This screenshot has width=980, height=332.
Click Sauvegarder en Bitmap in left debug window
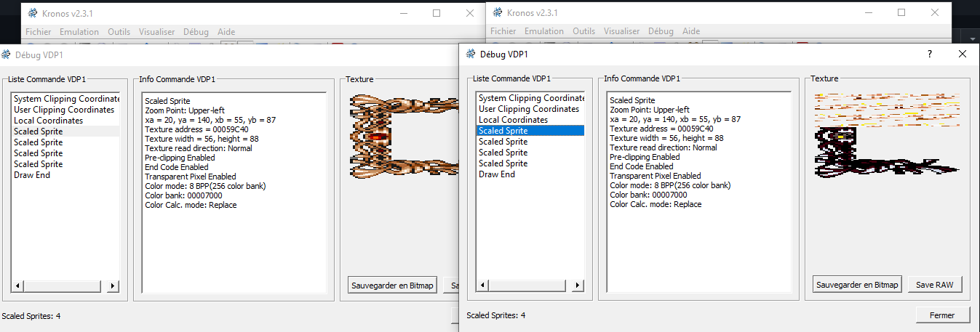click(393, 286)
